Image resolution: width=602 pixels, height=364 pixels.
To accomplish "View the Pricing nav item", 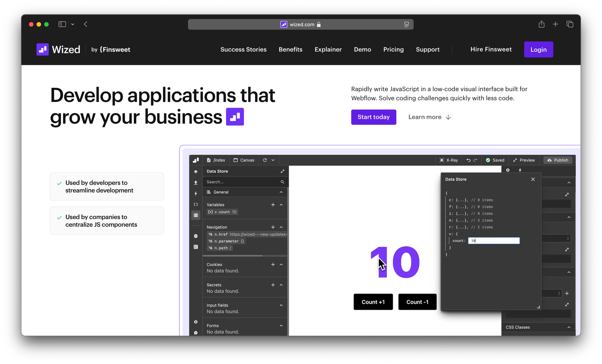I will coord(393,49).
